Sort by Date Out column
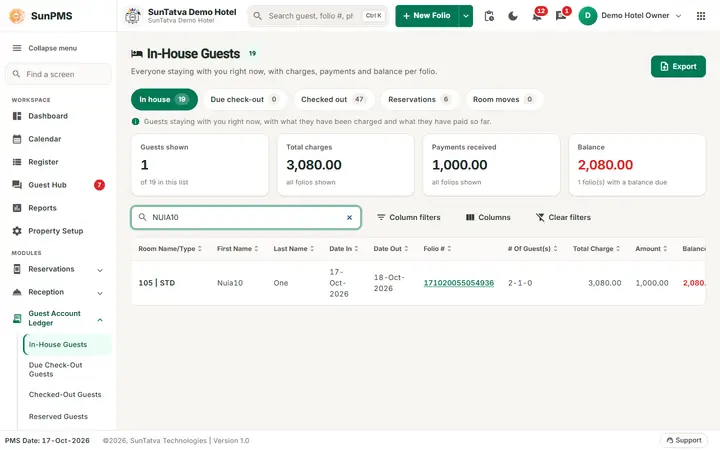 point(391,248)
